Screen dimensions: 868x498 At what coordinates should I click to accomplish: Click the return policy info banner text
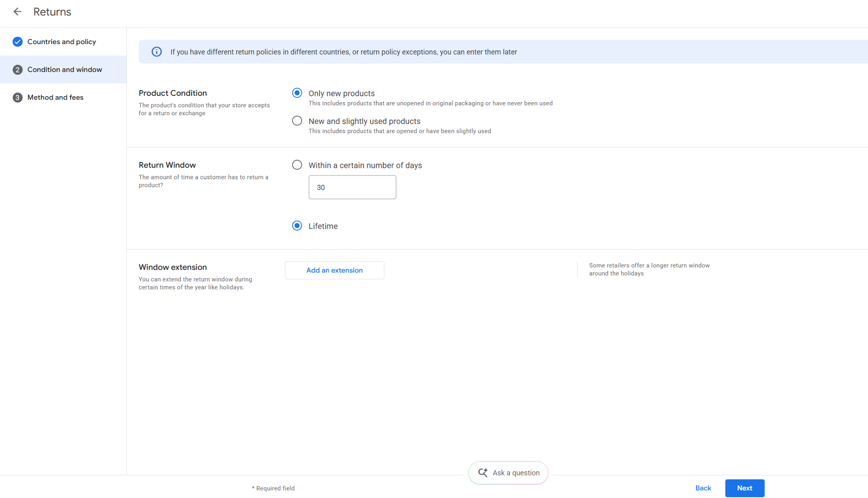click(343, 52)
